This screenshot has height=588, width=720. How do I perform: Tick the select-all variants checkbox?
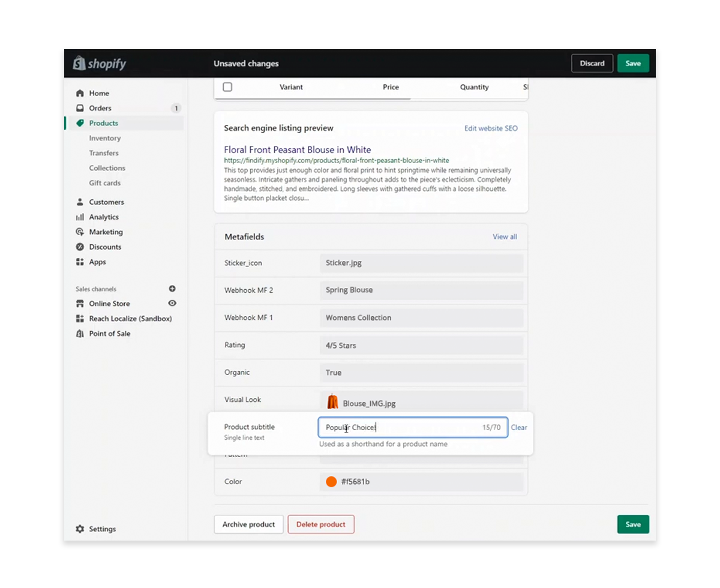tap(227, 87)
